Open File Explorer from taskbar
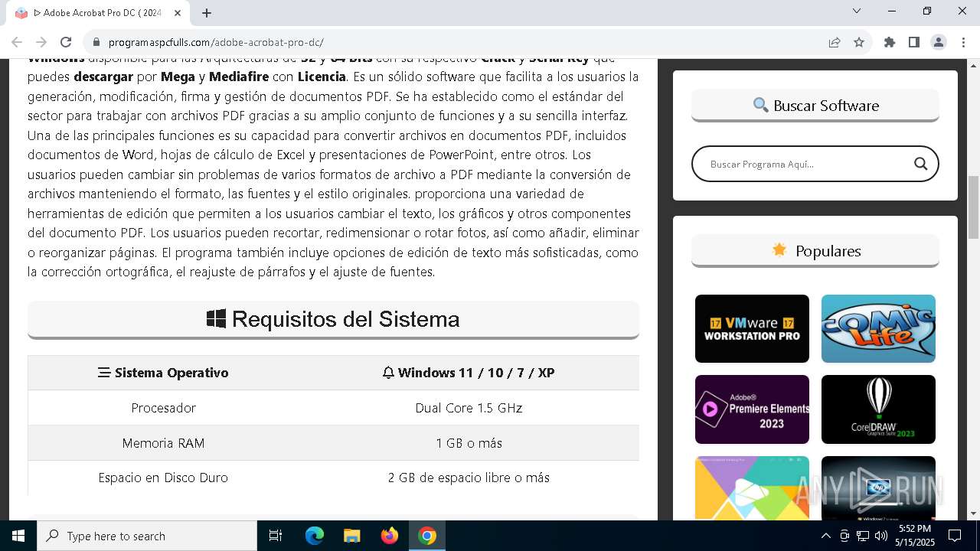This screenshot has width=980, height=551. click(x=352, y=536)
